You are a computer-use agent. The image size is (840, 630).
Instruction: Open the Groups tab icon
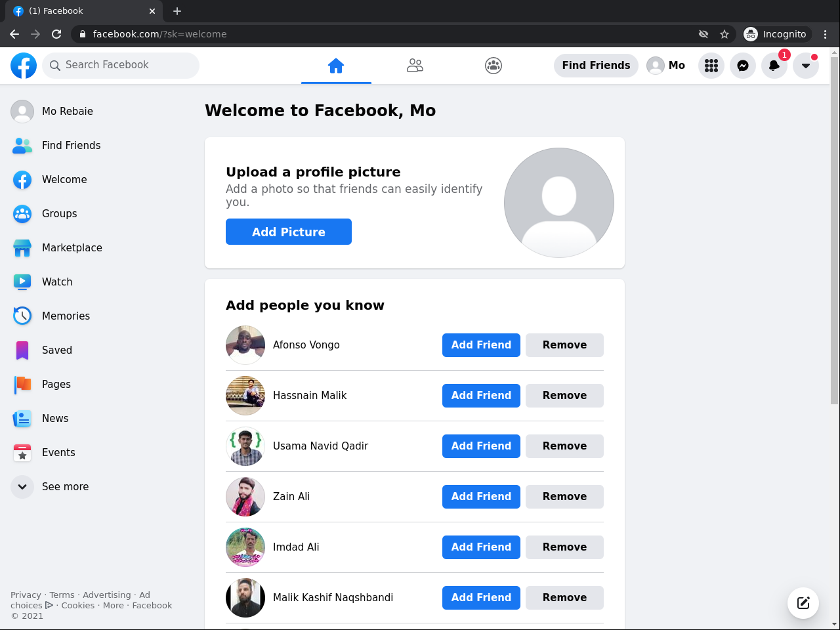tap(493, 66)
